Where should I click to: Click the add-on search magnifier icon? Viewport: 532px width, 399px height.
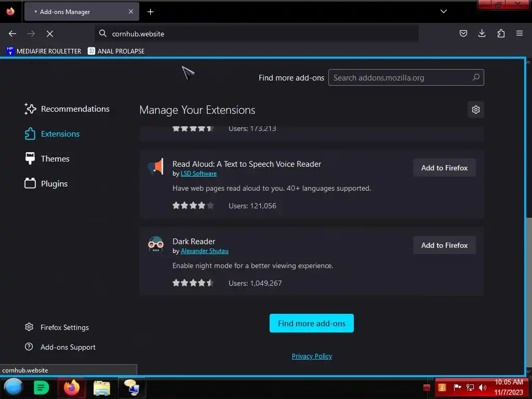(x=476, y=77)
